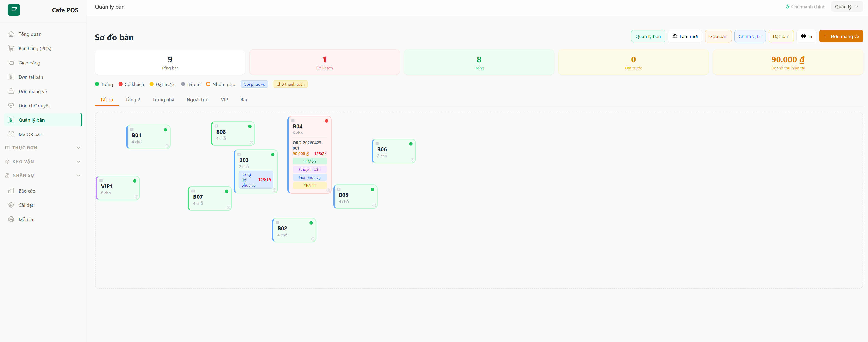Open Tổng quan via its home icon
Screen dimensions: 868x342
pyautogui.click(x=11, y=34)
